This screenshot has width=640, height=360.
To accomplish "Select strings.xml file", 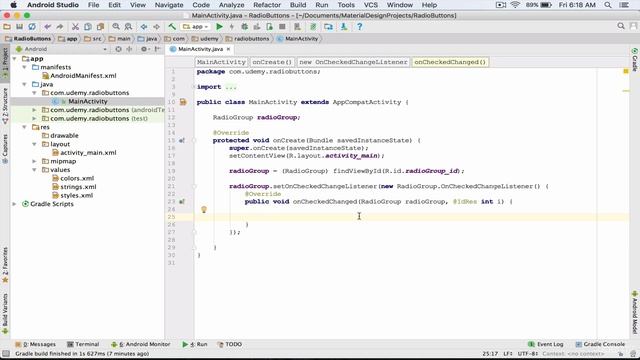I will 78,187.
